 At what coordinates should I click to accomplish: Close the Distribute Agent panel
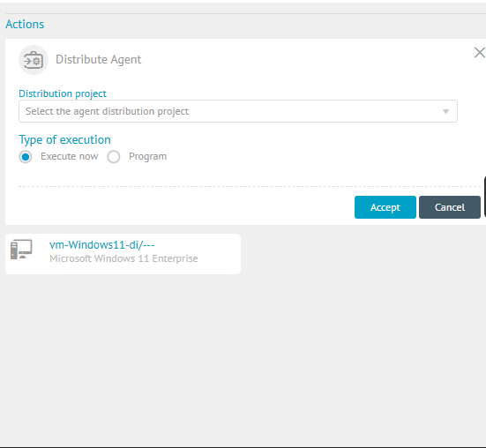coord(479,53)
